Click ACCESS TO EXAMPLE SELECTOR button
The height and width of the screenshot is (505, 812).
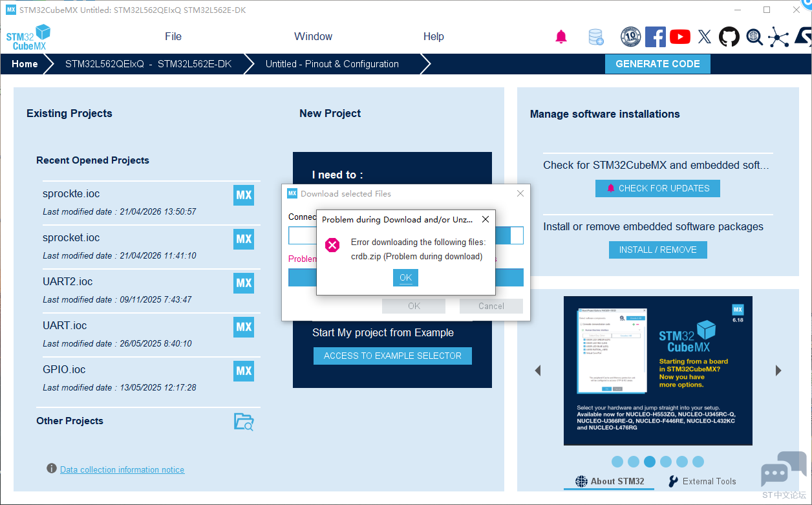[392, 356]
